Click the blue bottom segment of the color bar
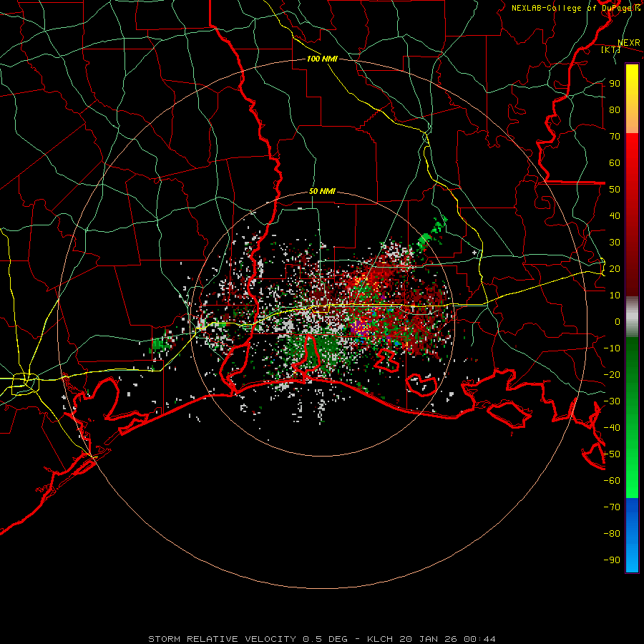 (632, 535)
